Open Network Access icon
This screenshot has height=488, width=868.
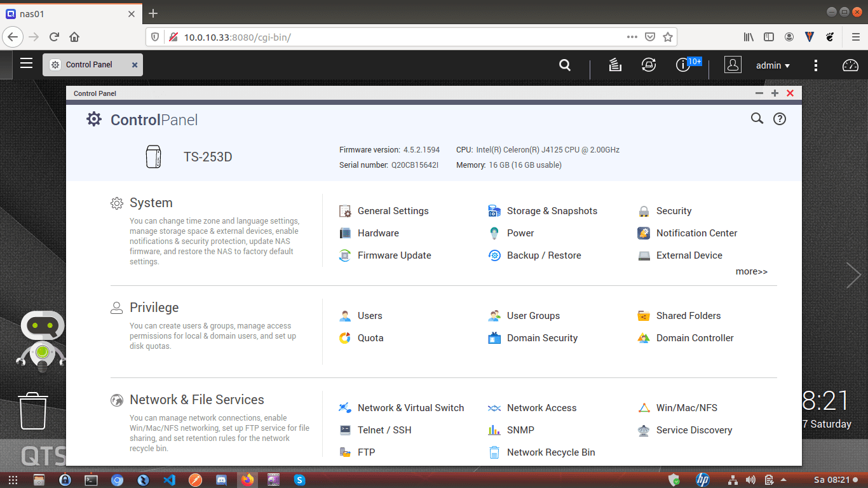[494, 408]
